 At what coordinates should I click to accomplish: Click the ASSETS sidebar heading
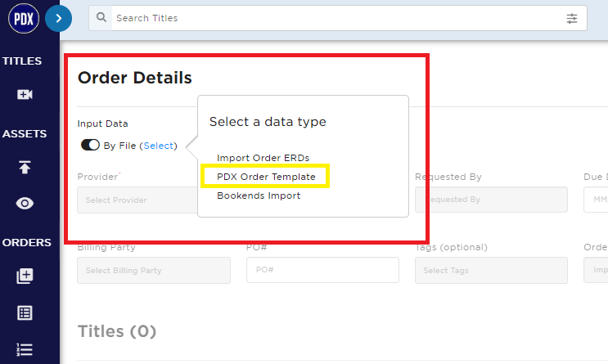[25, 133]
